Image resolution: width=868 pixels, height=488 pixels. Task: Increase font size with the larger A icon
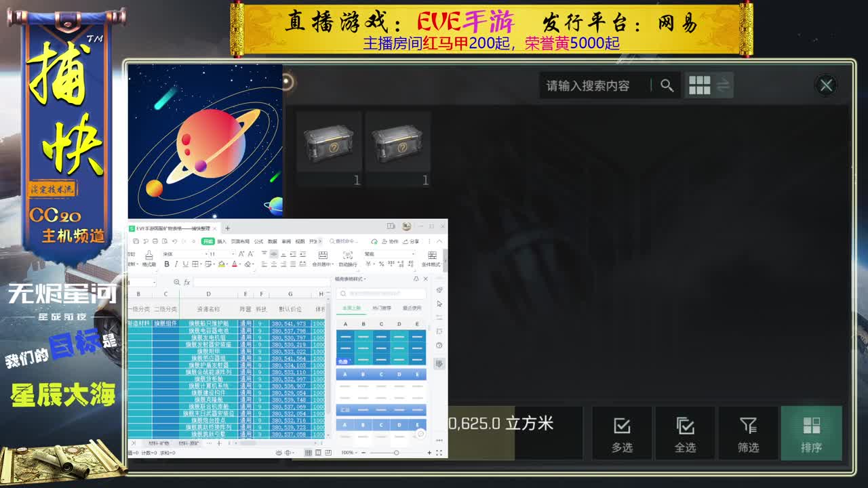tap(241, 253)
